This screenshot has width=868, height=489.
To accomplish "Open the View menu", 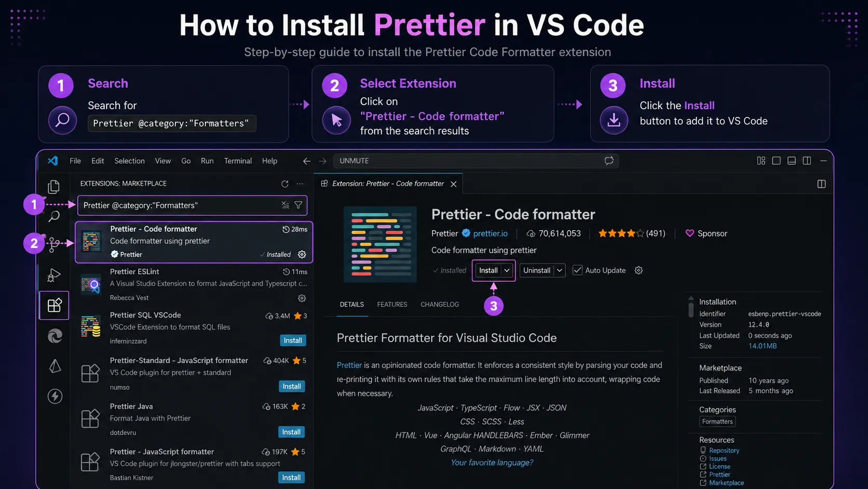I will tap(162, 161).
